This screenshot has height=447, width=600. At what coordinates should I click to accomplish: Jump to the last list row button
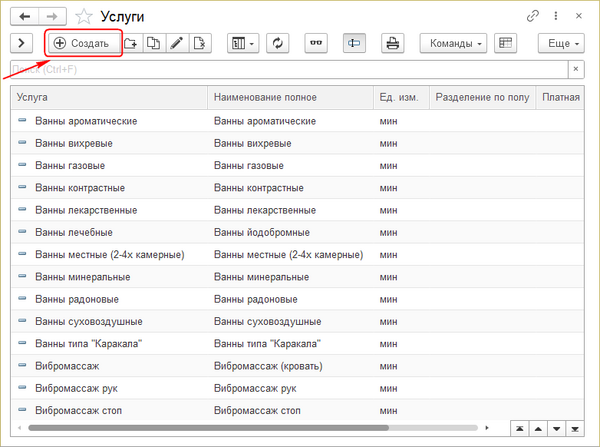click(x=575, y=429)
